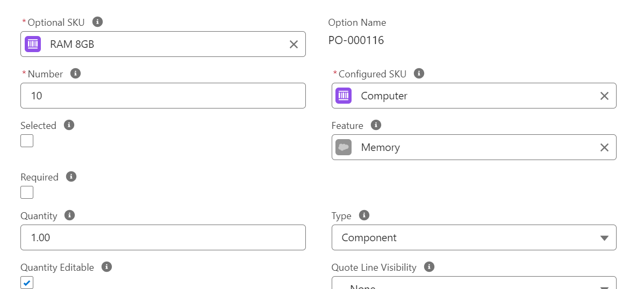Tick the Required checkbox
Image resolution: width=644 pixels, height=289 pixels.
[x=27, y=192]
